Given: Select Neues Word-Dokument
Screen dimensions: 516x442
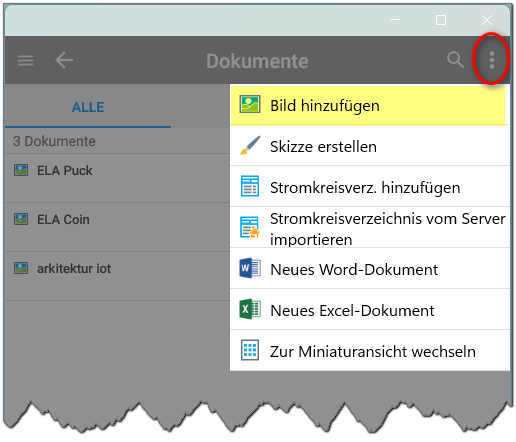Looking at the screenshot, I should click(370, 269).
